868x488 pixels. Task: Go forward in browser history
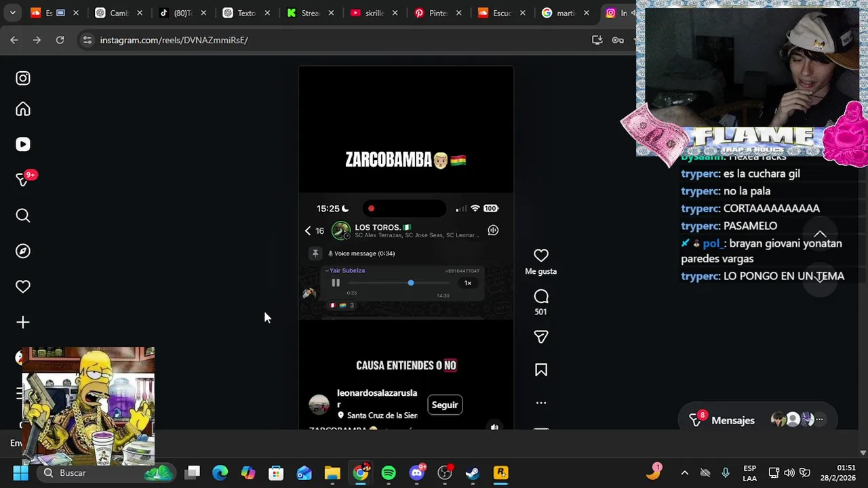[37, 40]
